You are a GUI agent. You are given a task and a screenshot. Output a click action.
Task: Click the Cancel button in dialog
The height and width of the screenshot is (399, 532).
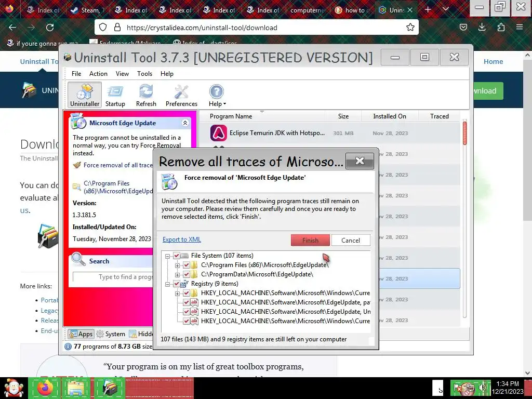pos(351,240)
